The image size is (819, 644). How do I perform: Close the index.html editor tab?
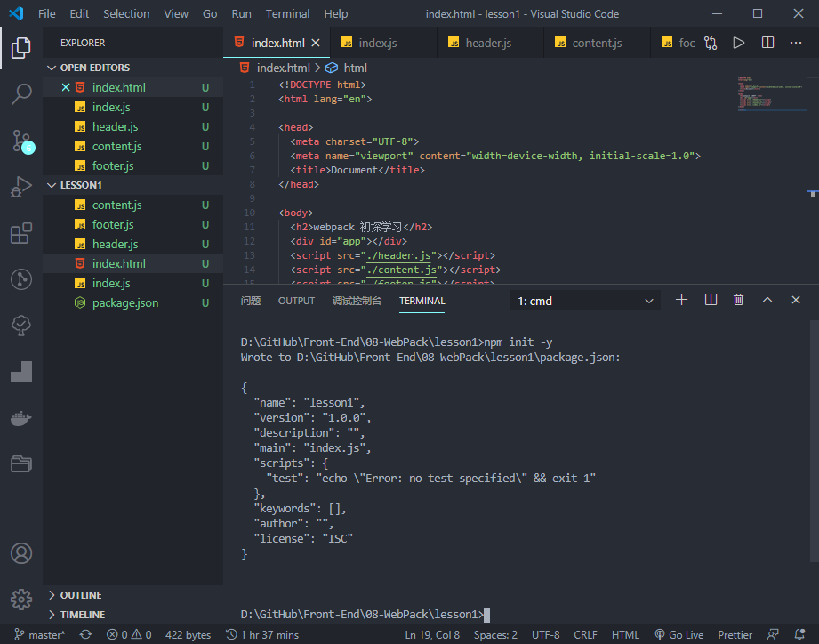coord(316,43)
